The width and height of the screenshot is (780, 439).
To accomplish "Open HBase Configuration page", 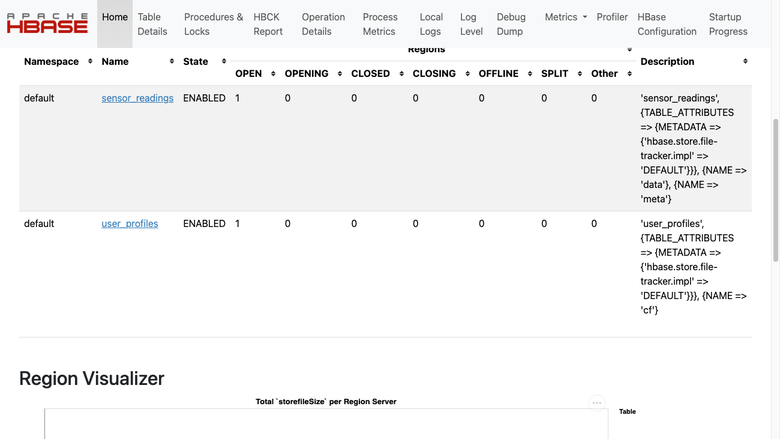I will (x=667, y=24).
